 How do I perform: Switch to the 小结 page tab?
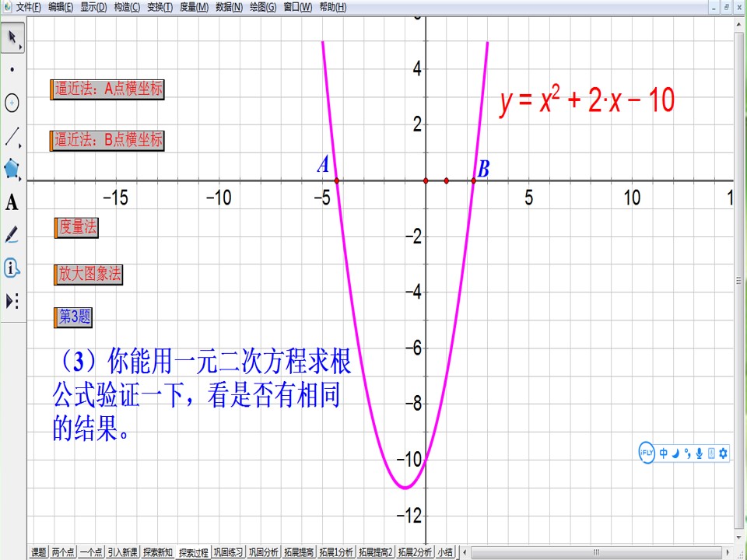tap(445, 552)
